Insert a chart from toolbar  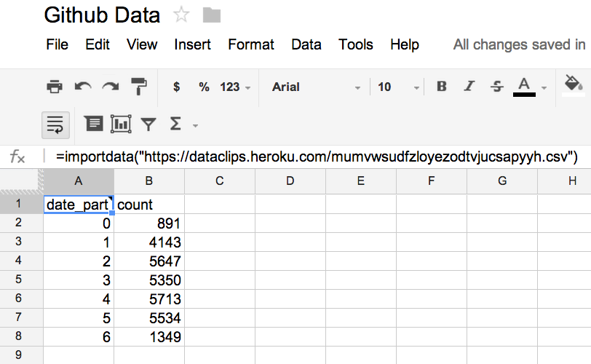click(121, 124)
